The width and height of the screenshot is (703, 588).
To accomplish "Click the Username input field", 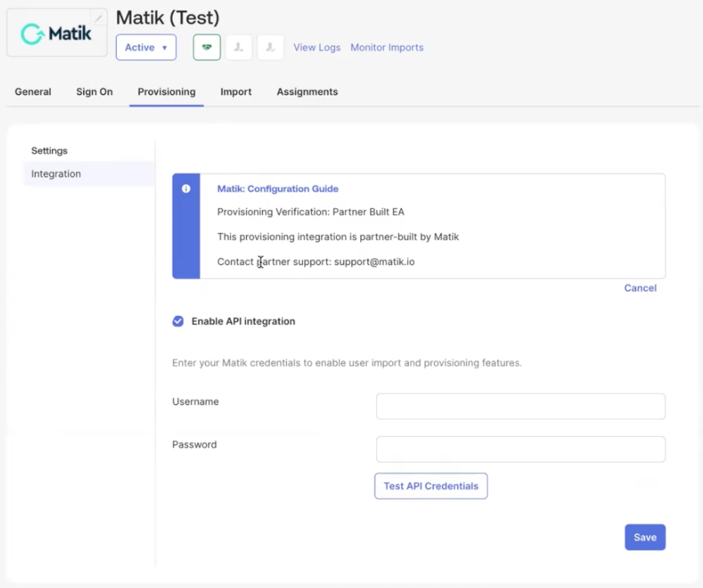I will 520,406.
